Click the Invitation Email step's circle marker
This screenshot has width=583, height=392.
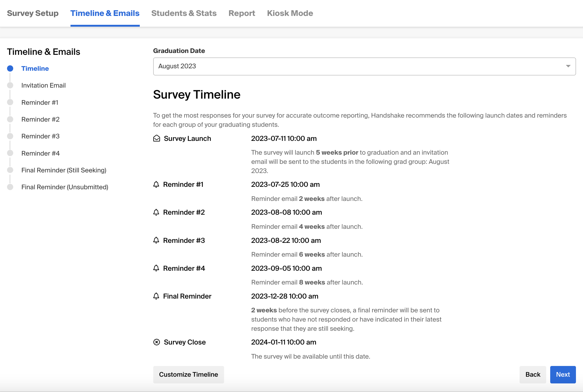[x=10, y=85]
